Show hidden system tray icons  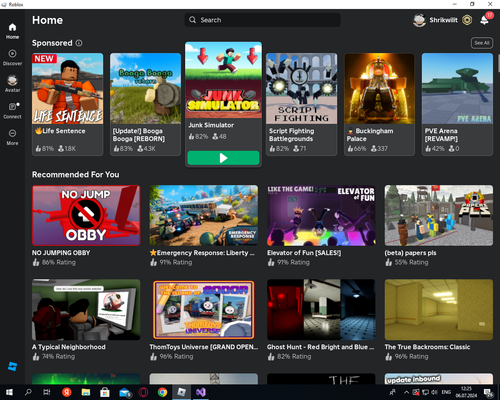406,392
